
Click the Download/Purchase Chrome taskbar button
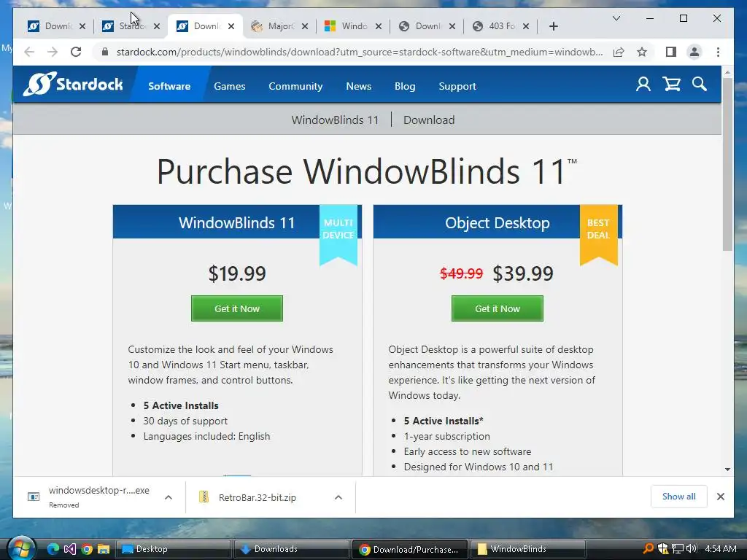[410, 549]
